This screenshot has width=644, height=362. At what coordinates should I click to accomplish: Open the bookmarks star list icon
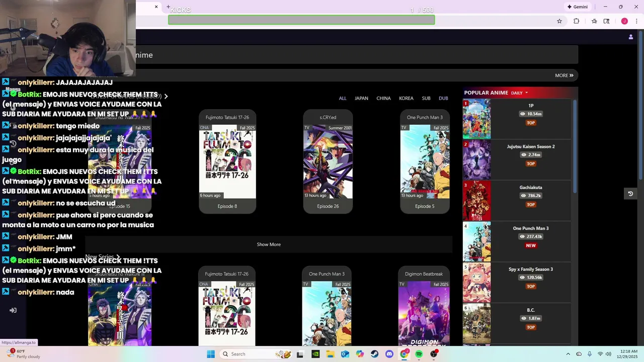(594, 21)
